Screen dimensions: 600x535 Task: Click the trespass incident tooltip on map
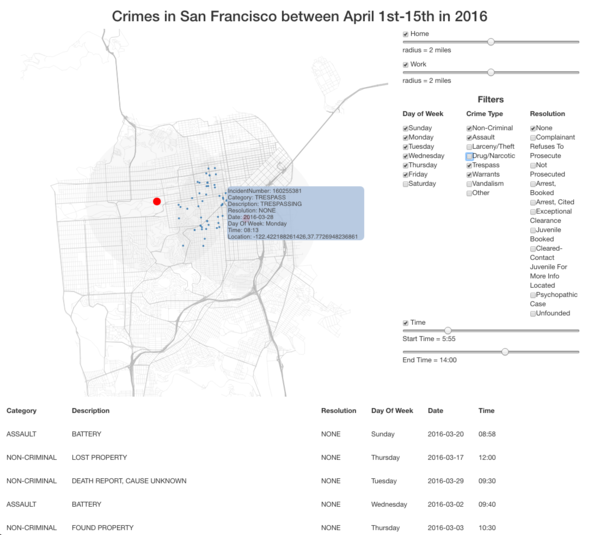point(295,214)
